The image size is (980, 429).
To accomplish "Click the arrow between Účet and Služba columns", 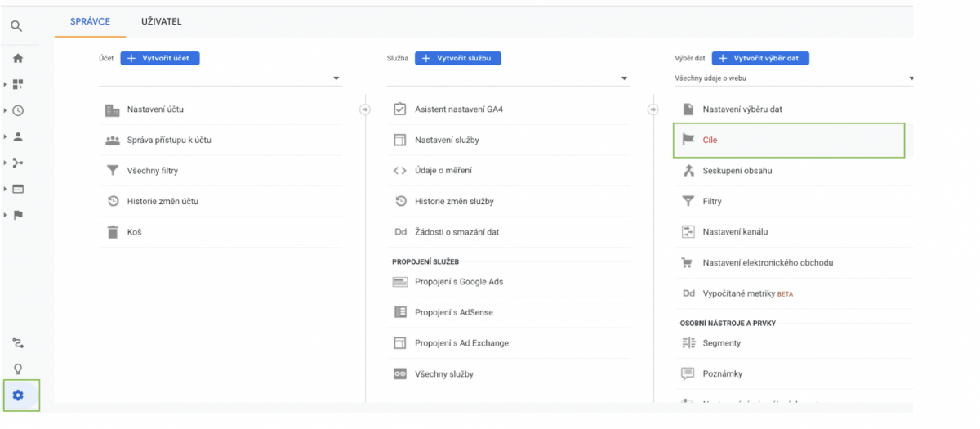I will (x=364, y=109).
